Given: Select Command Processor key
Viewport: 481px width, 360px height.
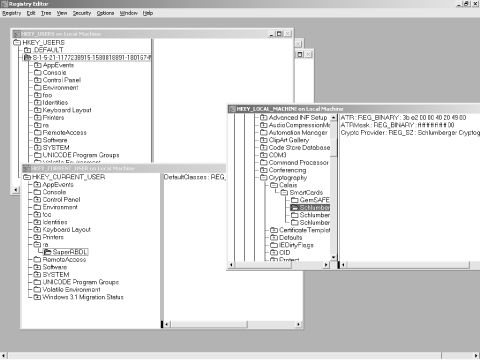Looking at the screenshot, I should point(298,162).
